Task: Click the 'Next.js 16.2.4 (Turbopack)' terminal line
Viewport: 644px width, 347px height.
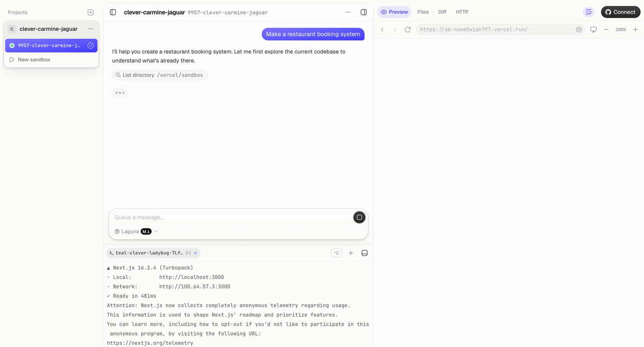Action: 150,268
